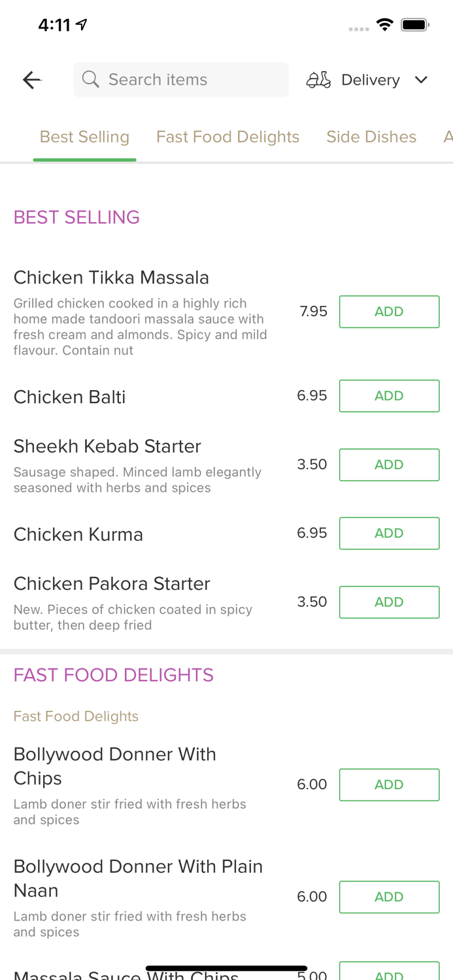Screen dimensions: 453x980
Task: Open the Chicken Tikka Massala item details
Action: (111, 277)
